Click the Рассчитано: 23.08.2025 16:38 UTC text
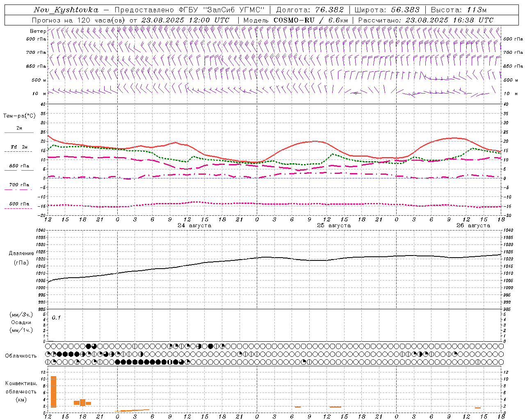525x420 pixels. click(426, 20)
